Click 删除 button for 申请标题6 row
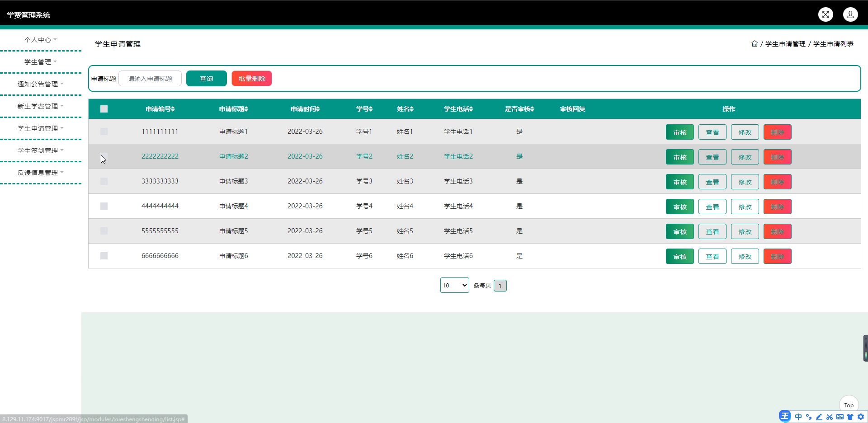This screenshot has height=423, width=868. coord(778,257)
